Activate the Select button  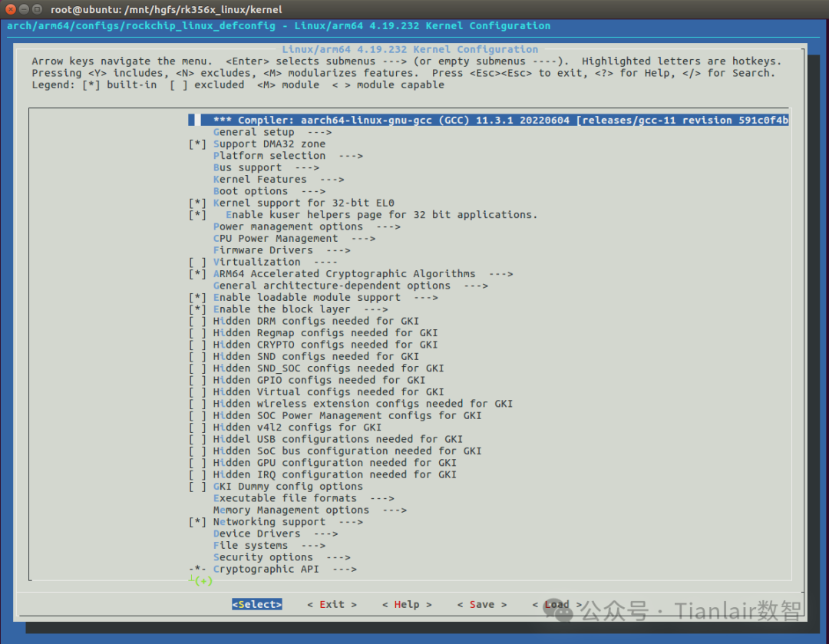tap(256, 604)
